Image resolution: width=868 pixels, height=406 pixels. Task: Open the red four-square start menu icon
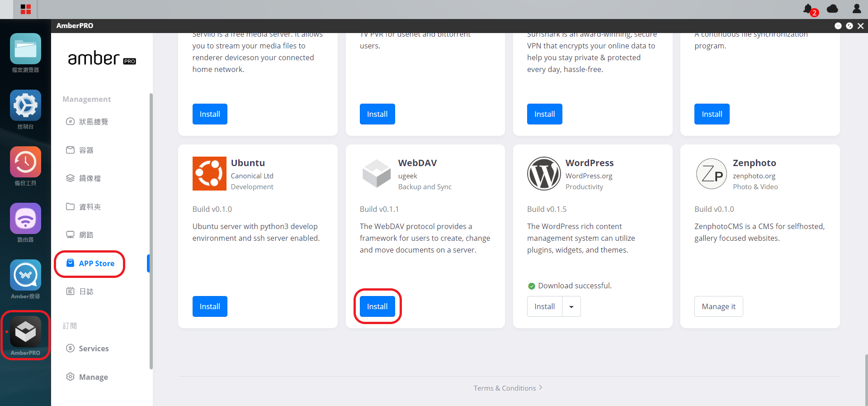click(x=26, y=9)
